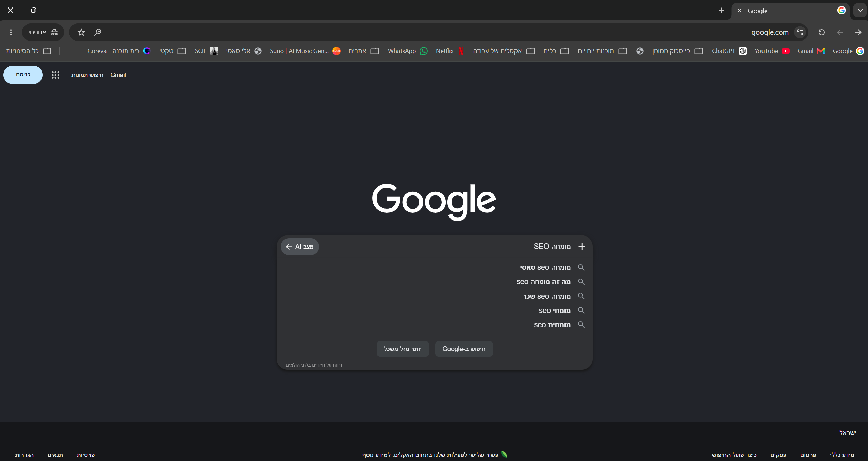Open the תנאים footer link
This screenshot has height=461, width=868.
(x=55, y=455)
